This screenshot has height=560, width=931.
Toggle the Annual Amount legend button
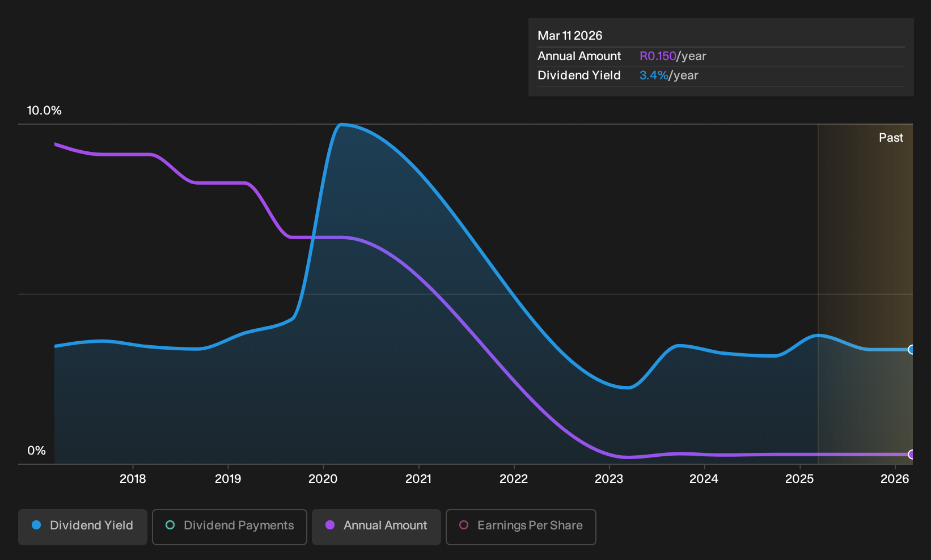[376, 527]
